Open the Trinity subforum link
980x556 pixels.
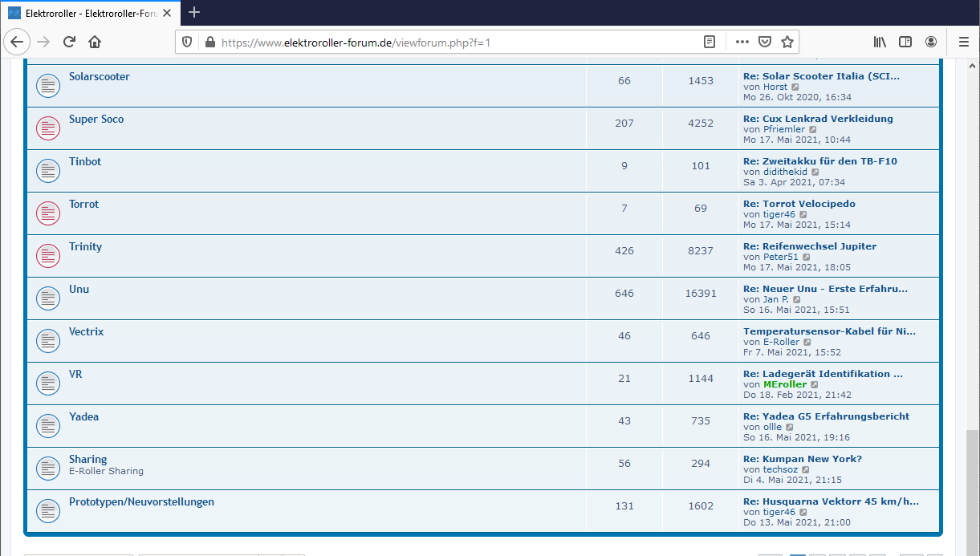pos(85,246)
